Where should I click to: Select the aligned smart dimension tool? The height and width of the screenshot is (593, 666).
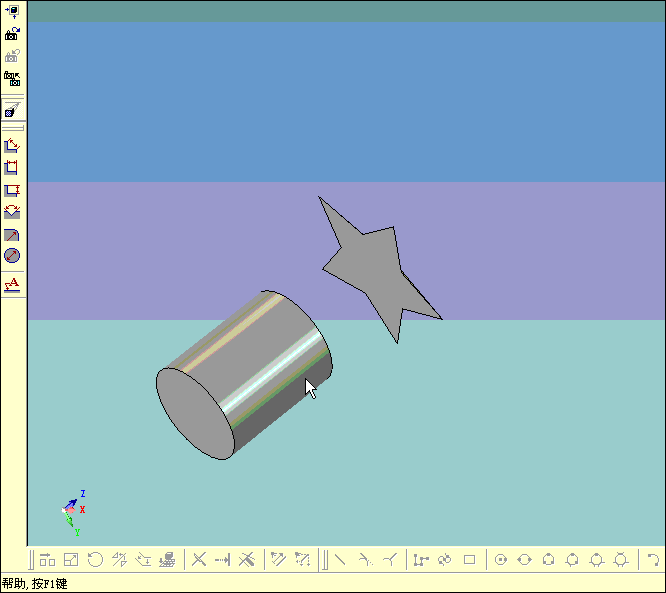(12, 146)
